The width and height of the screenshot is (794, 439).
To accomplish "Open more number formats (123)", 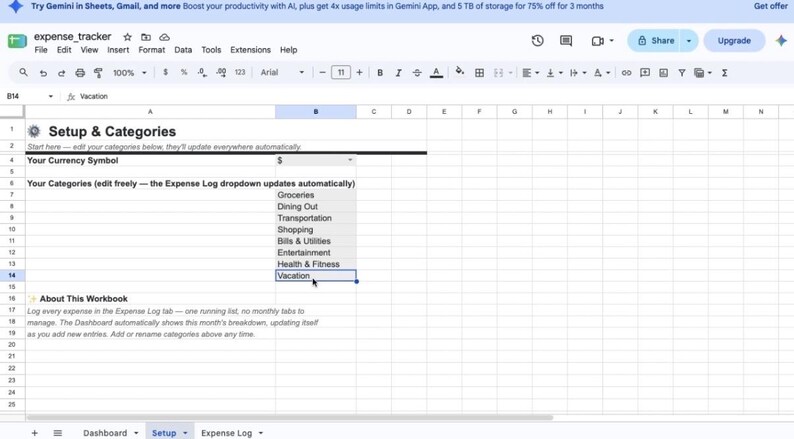I will [x=240, y=72].
